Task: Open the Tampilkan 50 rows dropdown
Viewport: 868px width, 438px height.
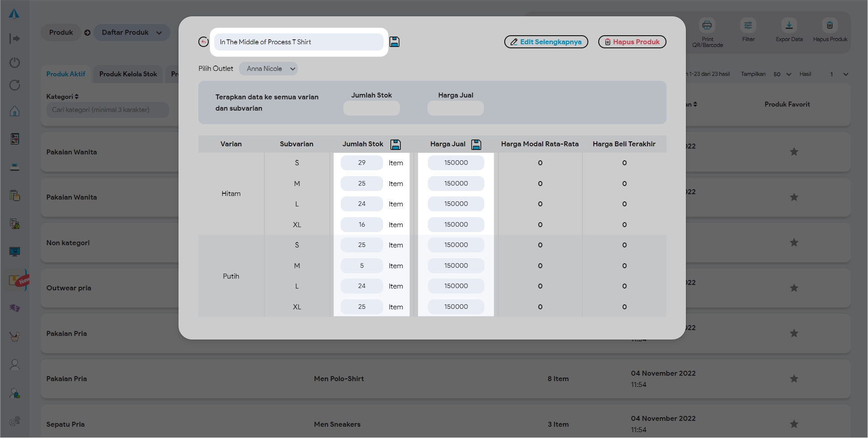Action: [782, 74]
